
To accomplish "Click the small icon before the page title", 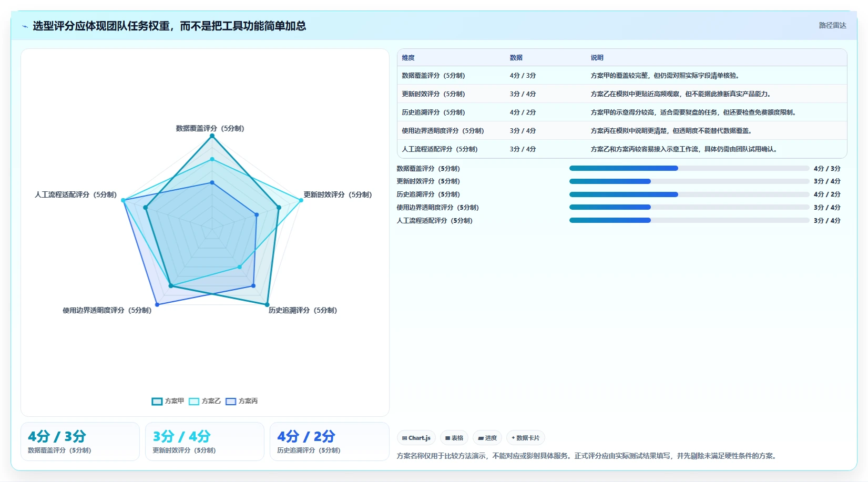I will (25, 26).
